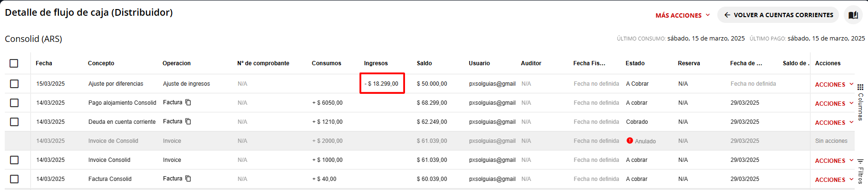Open ACCIONES menu for Ajuste por diferencias row
868x190 pixels.
(x=834, y=84)
